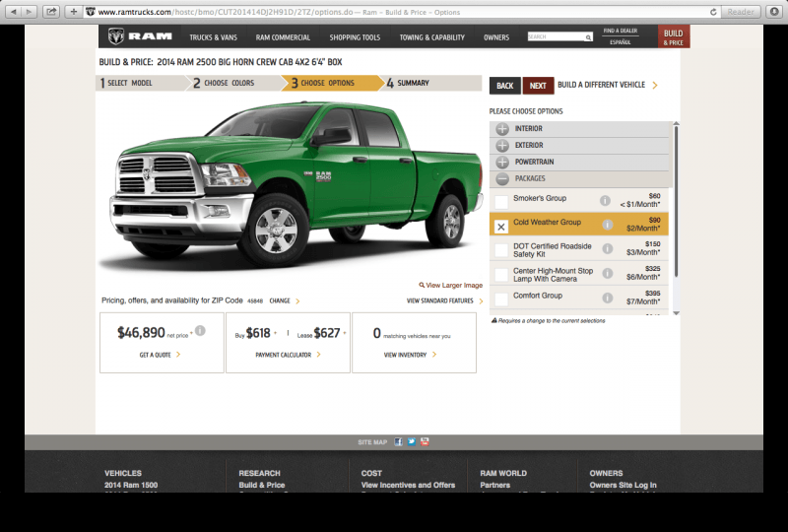Check the Smoker's Group checkbox
788x532 pixels.
pos(501,202)
